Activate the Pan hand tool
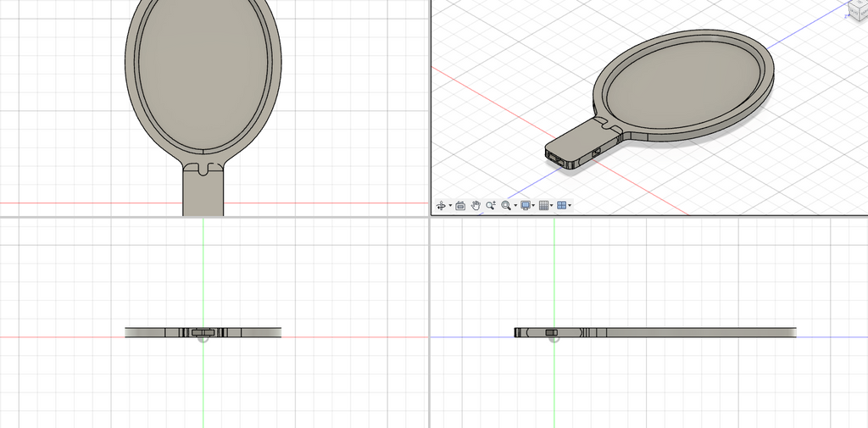This screenshot has width=868, height=428. tap(476, 205)
